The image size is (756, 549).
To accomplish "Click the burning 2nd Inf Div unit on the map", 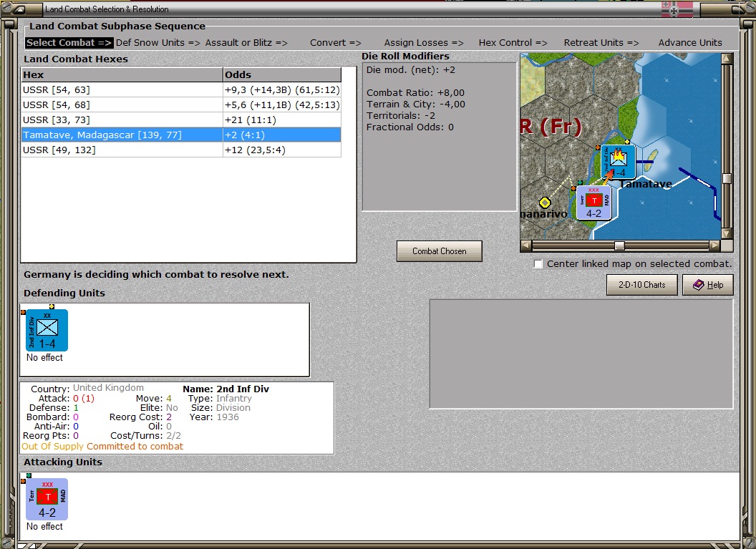I will pos(618,162).
